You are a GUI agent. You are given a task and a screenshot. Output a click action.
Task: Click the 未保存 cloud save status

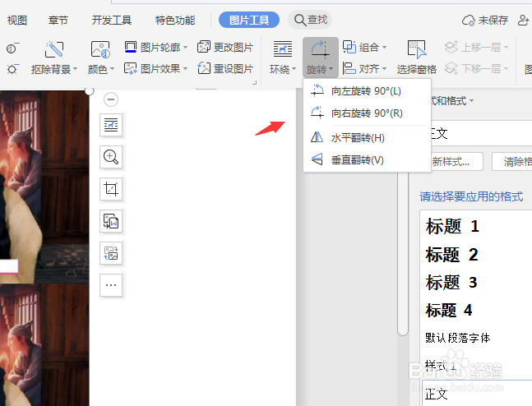click(485, 21)
